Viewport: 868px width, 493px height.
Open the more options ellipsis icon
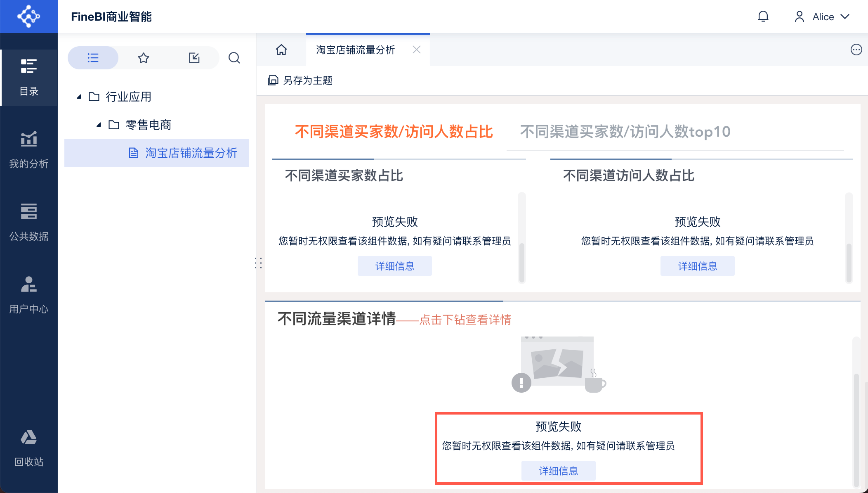click(x=856, y=50)
